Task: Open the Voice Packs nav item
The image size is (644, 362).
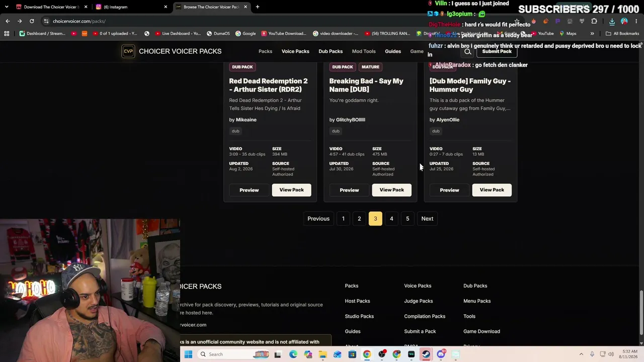Action: [295, 51]
